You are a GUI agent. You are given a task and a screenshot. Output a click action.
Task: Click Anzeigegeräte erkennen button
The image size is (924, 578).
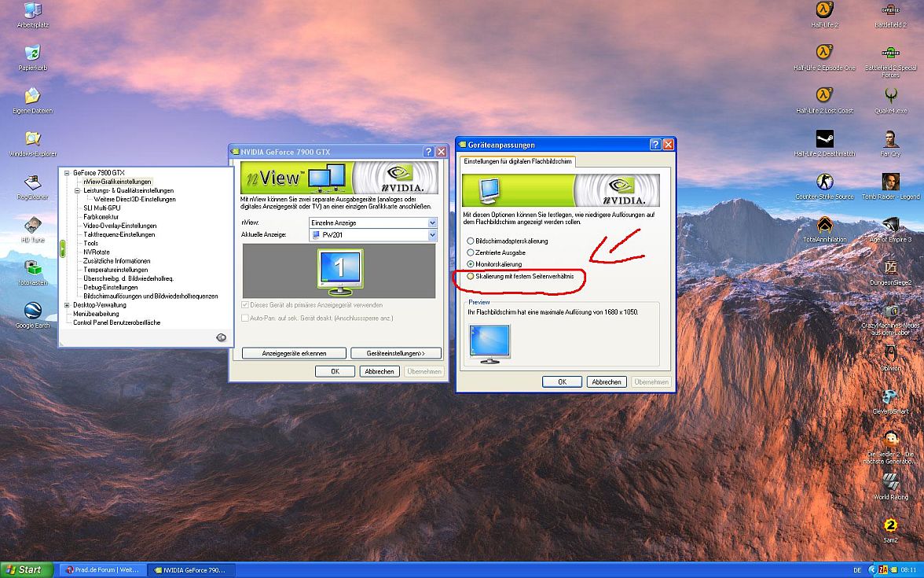point(294,354)
